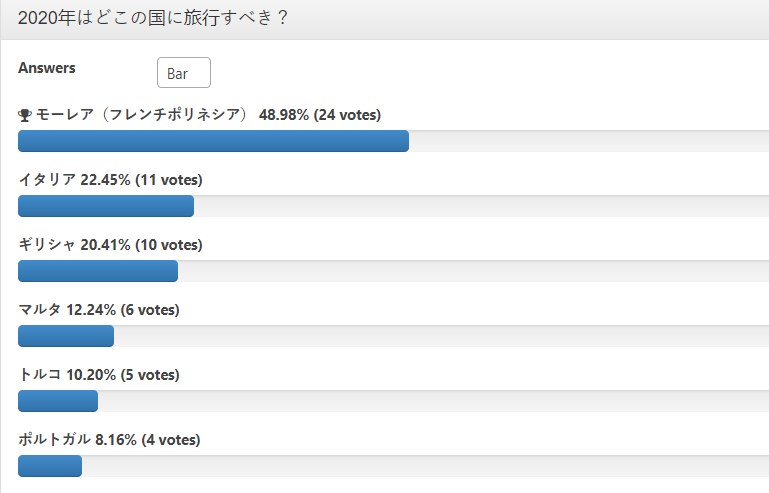Click the blue マルタ result bar
Screen dimensions: 769x493
coord(66,336)
